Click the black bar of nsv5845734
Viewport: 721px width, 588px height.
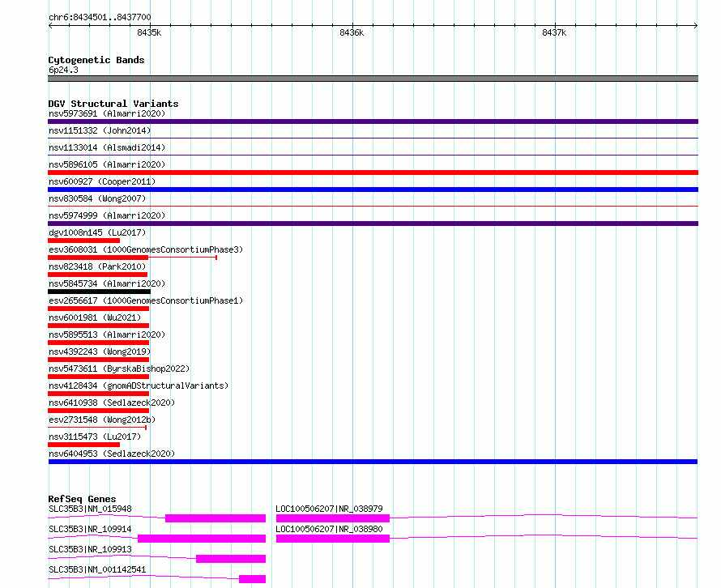tap(100, 292)
